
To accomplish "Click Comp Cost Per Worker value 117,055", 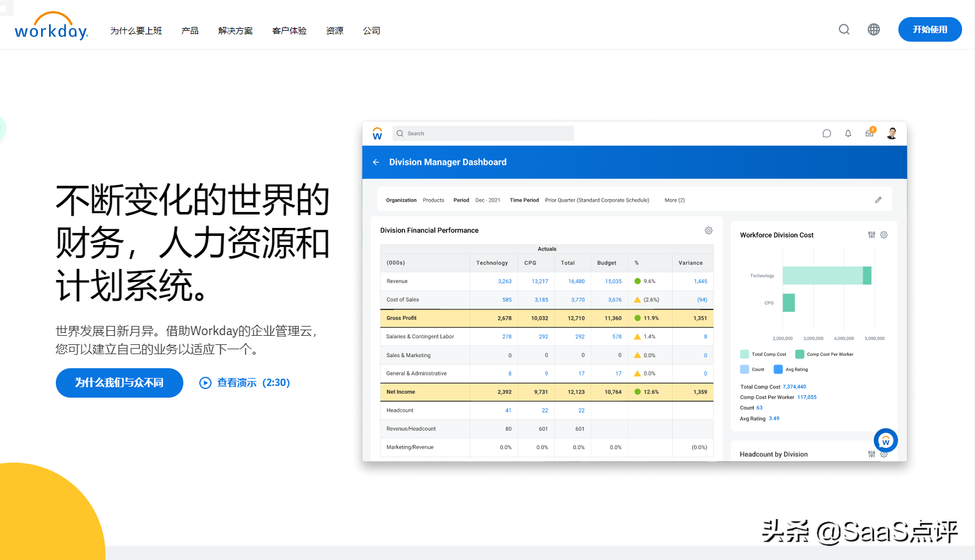I will coord(807,397).
